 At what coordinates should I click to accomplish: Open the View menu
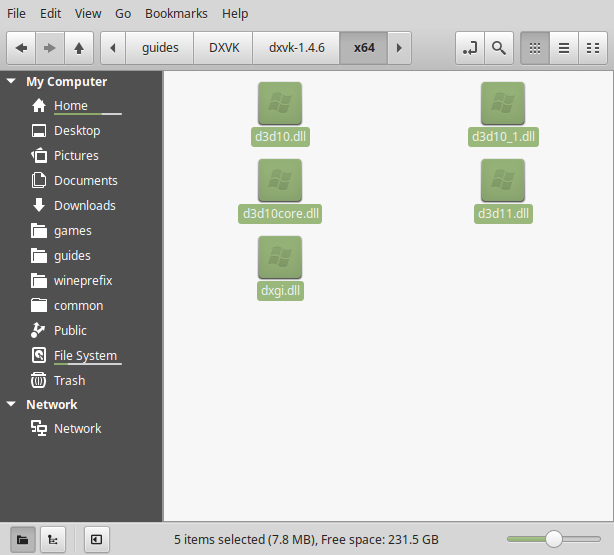88,14
